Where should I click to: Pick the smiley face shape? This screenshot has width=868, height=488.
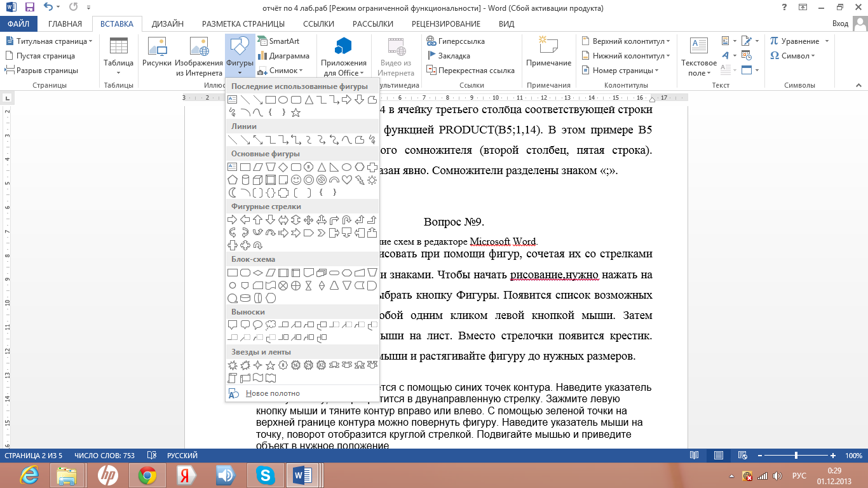[296, 180]
